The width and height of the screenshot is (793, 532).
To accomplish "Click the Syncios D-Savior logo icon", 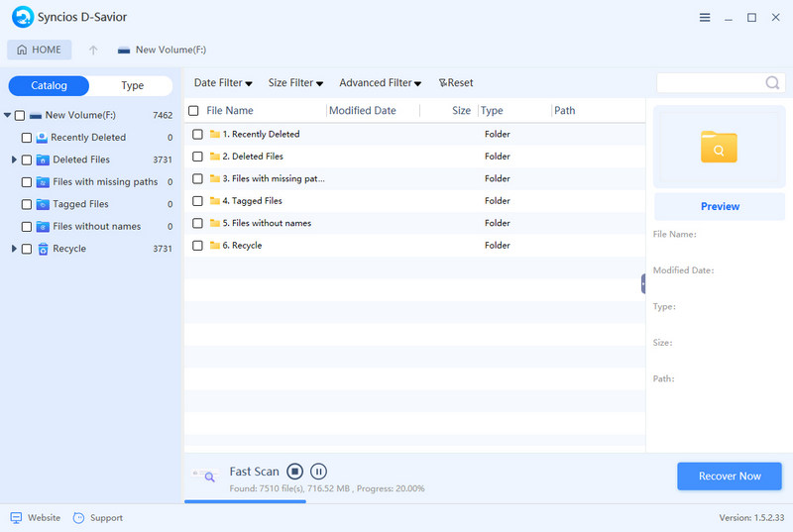I will click(23, 17).
